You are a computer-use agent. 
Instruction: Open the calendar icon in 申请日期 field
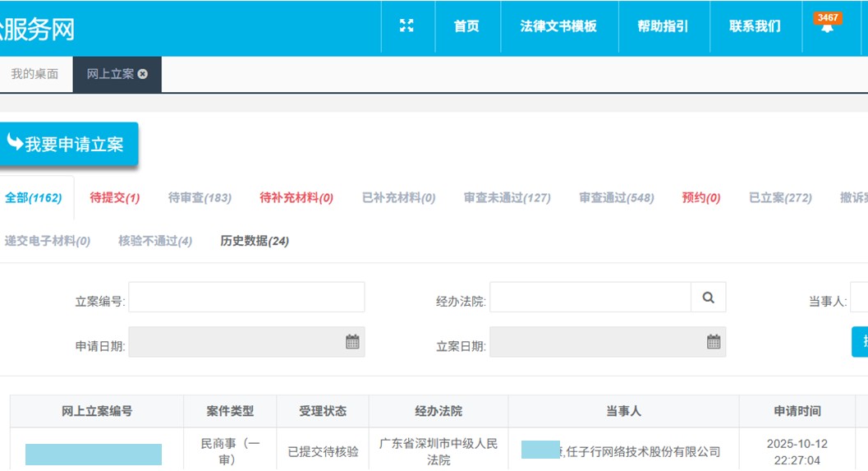coord(352,342)
